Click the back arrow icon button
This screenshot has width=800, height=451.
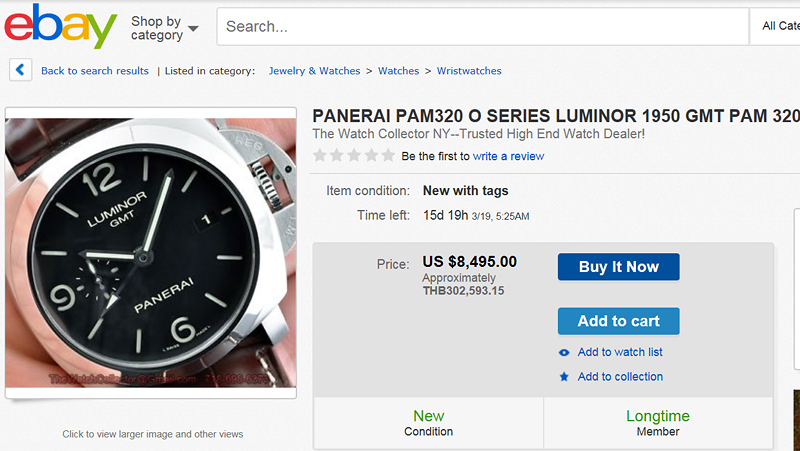pos(20,70)
